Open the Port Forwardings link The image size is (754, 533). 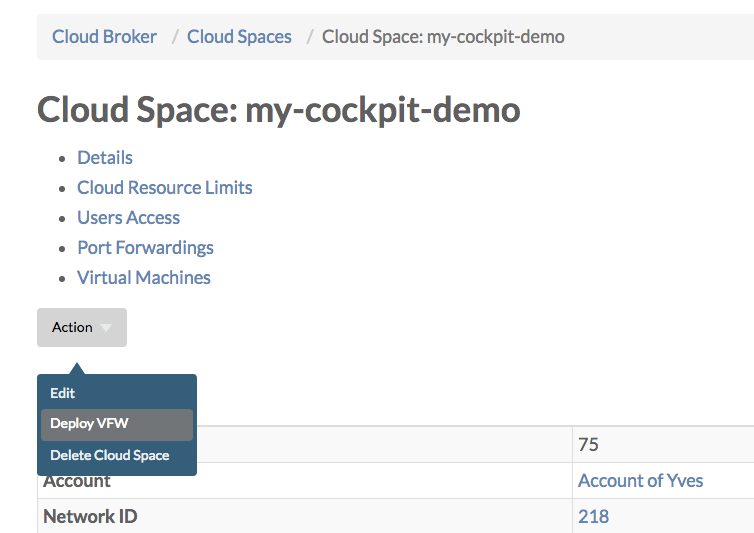tap(145, 248)
